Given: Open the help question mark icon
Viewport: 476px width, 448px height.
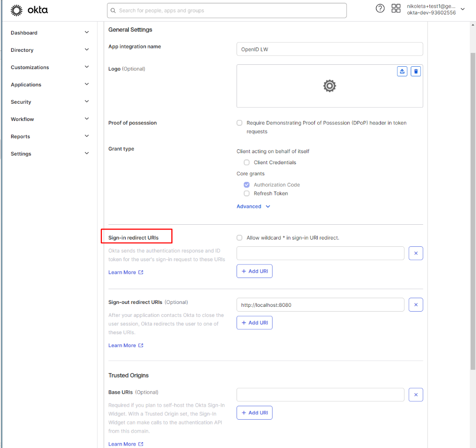Looking at the screenshot, I should click(380, 9).
